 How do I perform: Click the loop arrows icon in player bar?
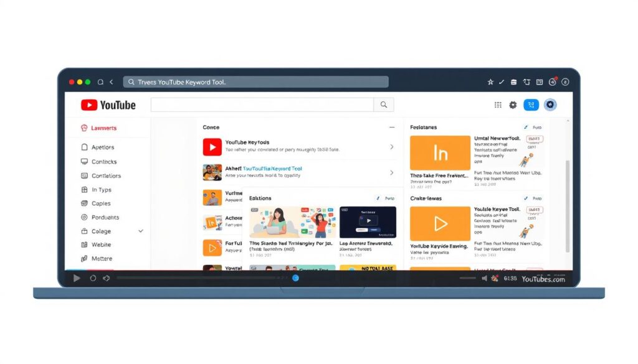click(106, 278)
